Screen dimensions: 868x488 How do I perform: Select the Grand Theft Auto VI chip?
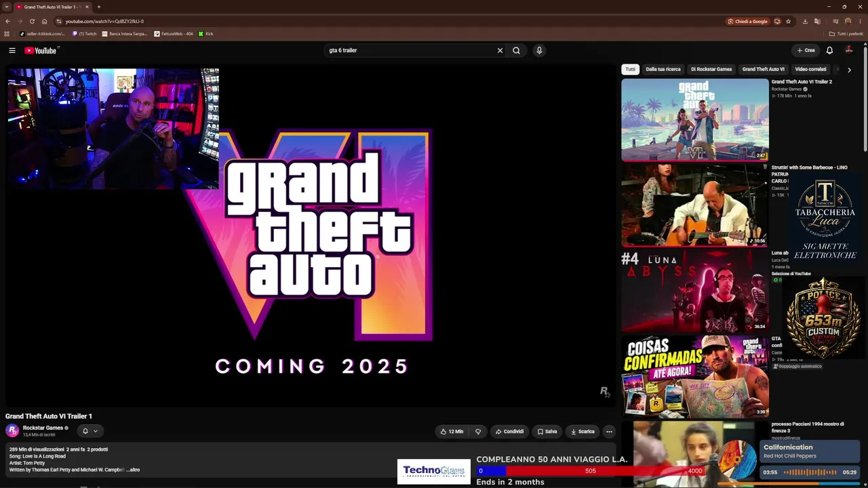pos(764,69)
